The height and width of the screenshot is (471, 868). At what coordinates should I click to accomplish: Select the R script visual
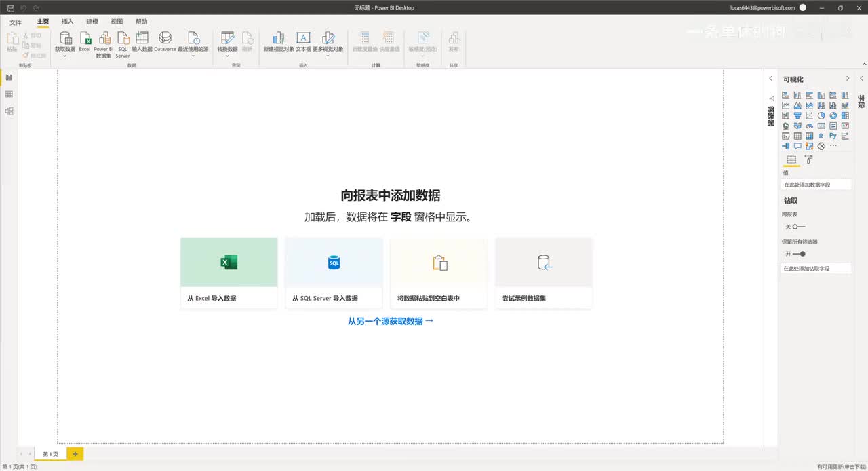[x=821, y=136]
